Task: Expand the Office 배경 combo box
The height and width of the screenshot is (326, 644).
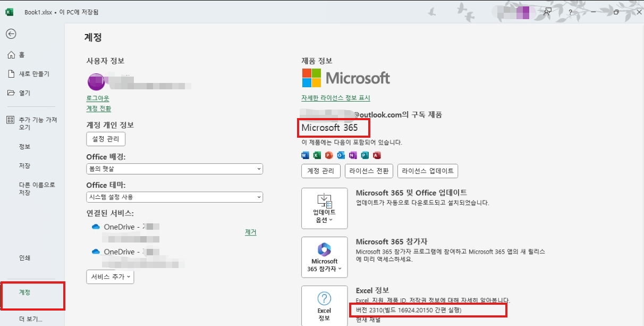Action: [x=175, y=169]
